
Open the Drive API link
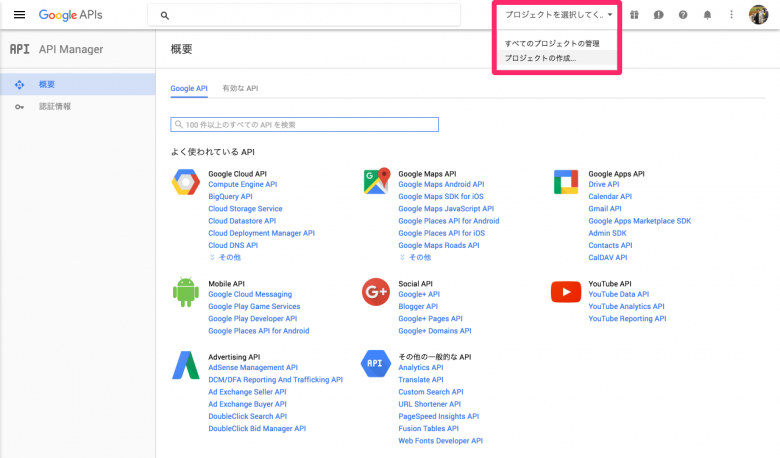click(604, 184)
